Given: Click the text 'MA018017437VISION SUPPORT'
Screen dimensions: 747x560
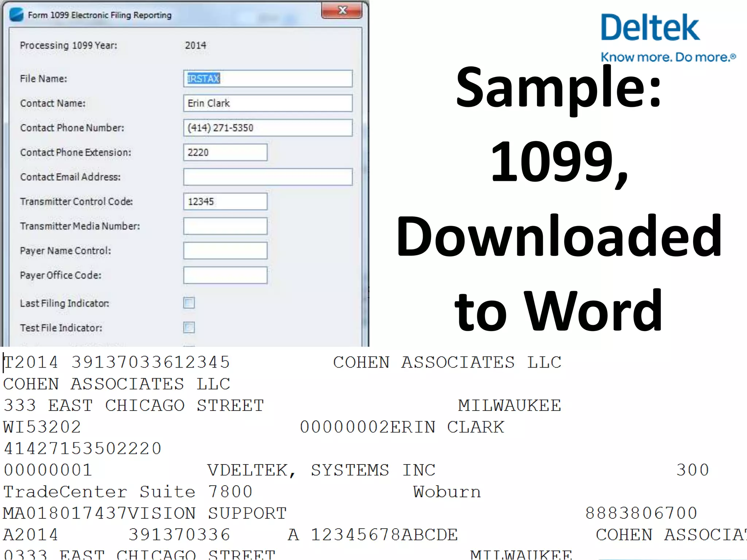Looking at the screenshot, I should (145, 513).
